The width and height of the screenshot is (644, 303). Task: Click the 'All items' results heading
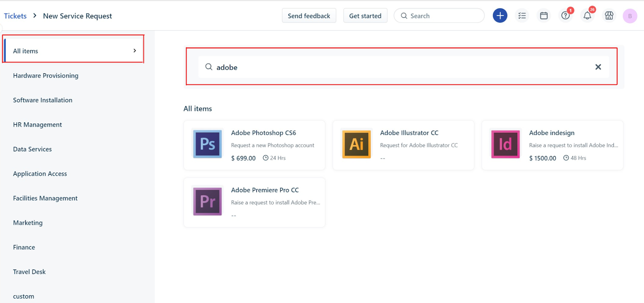pos(198,109)
